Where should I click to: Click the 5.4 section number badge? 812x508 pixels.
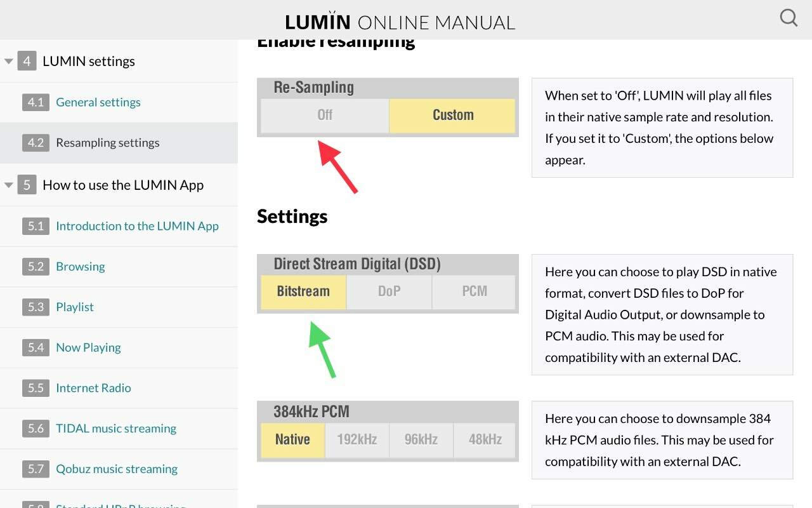click(x=36, y=348)
